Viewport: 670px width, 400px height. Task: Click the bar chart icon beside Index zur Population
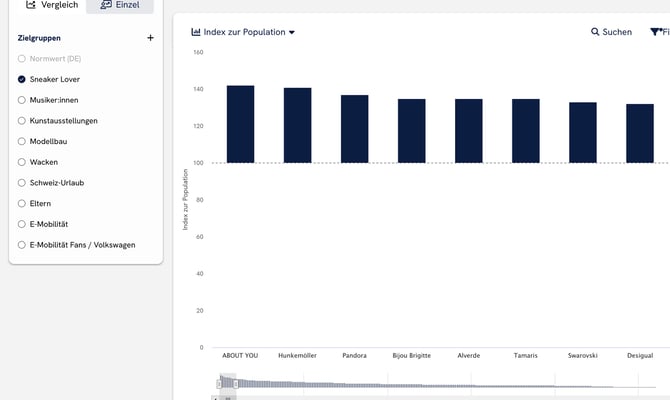[196, 32]
